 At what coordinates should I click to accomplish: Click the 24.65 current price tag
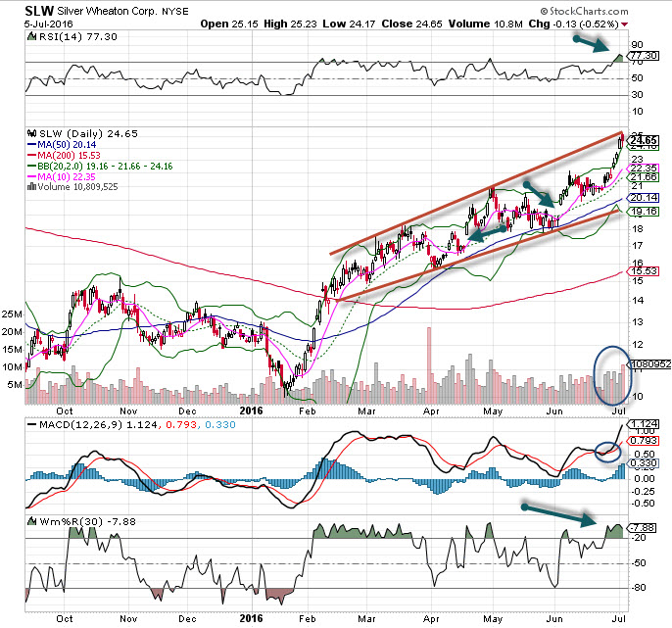click(644, 140)
